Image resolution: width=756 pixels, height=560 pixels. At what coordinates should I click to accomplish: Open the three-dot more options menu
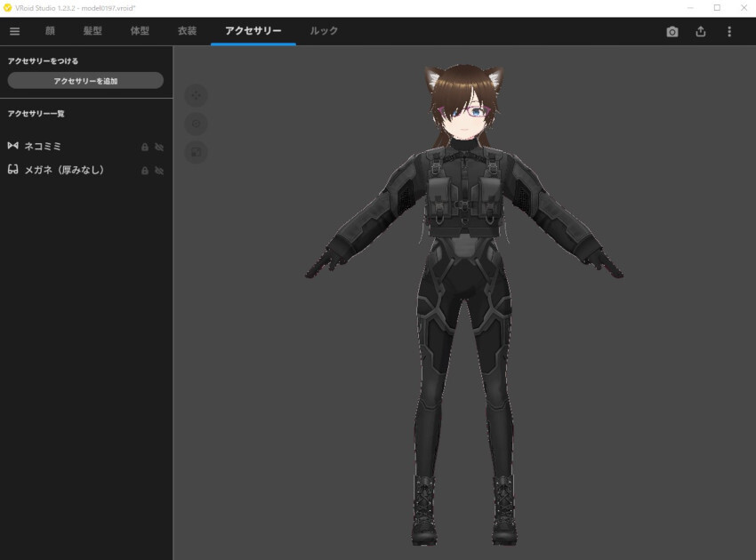(729, 31)
